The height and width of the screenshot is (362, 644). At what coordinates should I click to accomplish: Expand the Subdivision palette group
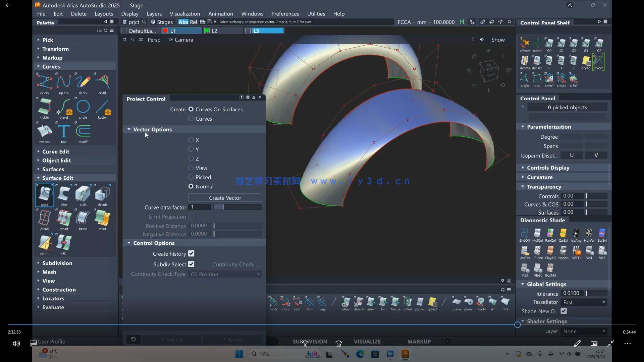pyautogui.click(x=57, y=263)
